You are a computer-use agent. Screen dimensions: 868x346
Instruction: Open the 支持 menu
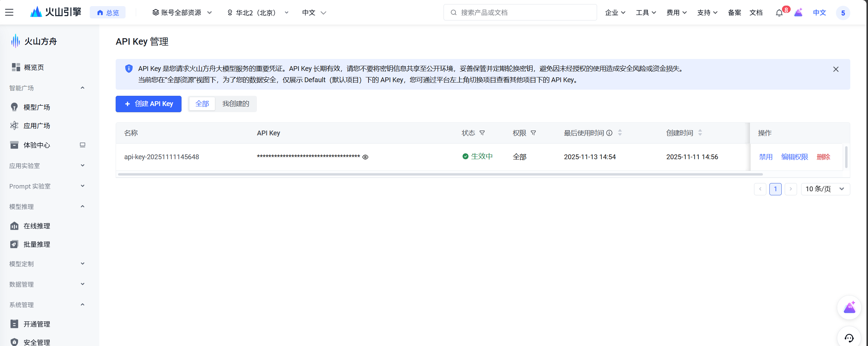(x=707, y=13)
